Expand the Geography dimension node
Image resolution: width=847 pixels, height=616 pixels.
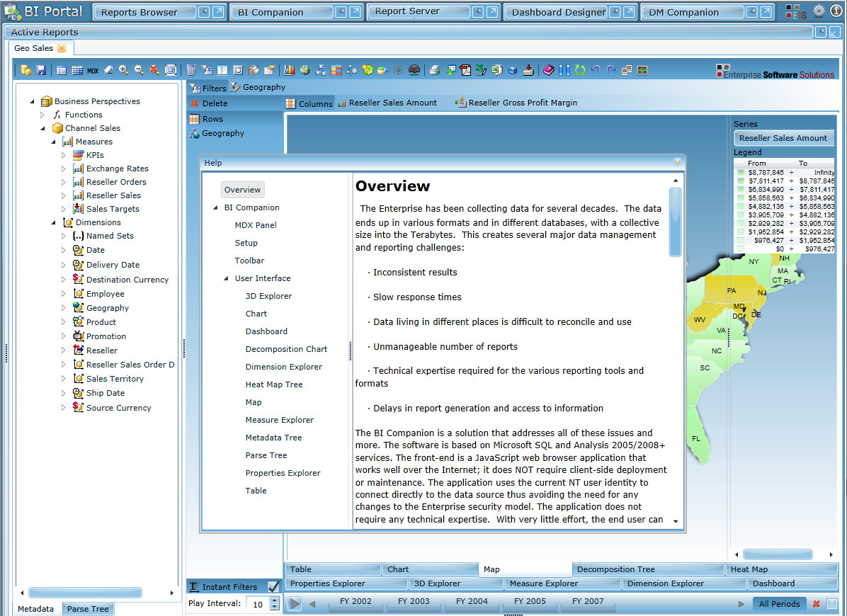(63, 308)
